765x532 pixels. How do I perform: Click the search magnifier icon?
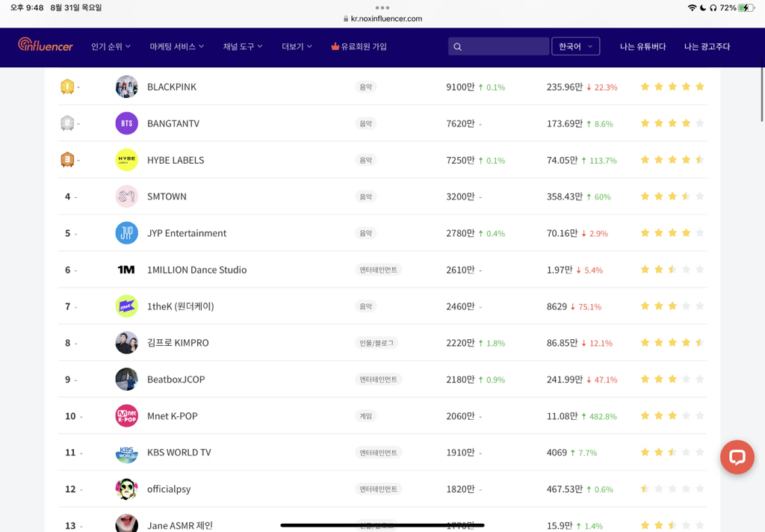(457, 47)
